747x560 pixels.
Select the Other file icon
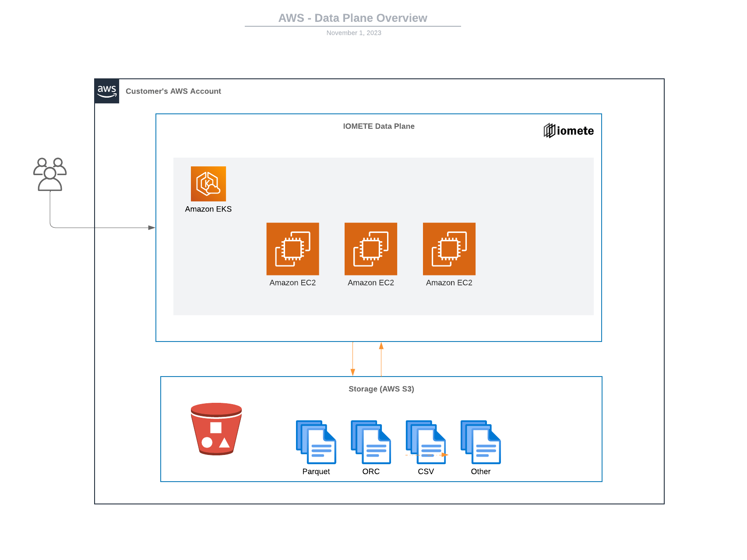coord(481,442)
